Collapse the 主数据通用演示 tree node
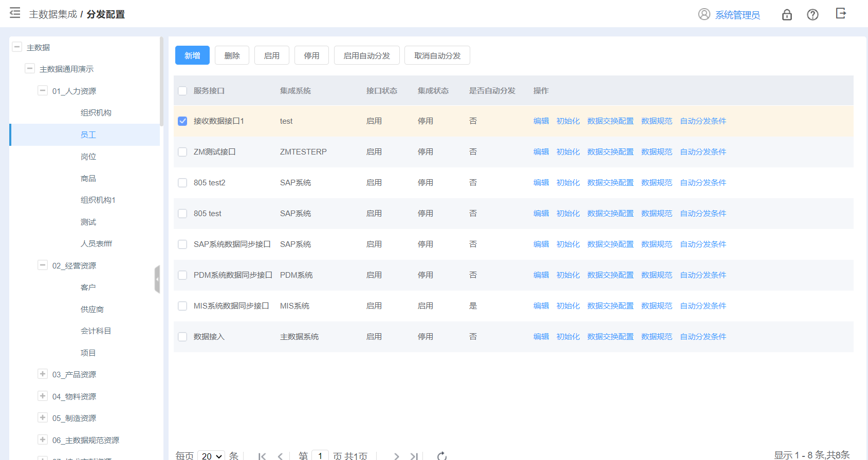 coord(30,68)
